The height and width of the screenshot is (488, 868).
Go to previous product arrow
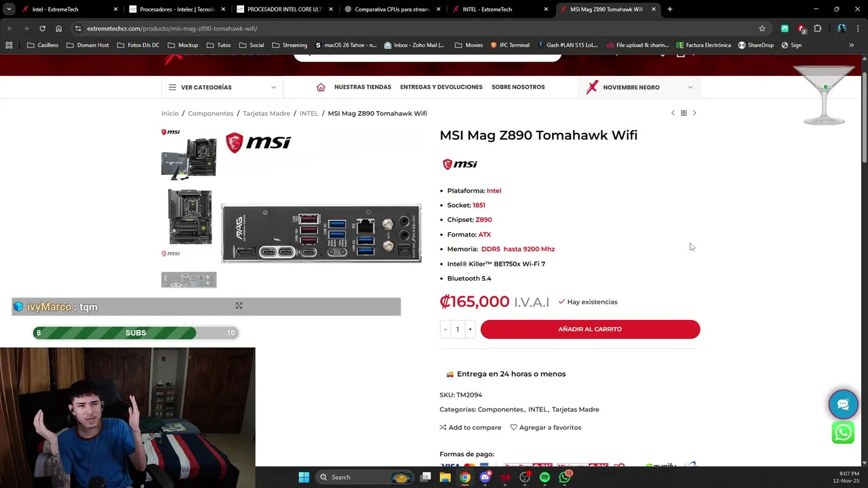pos(673,113)
